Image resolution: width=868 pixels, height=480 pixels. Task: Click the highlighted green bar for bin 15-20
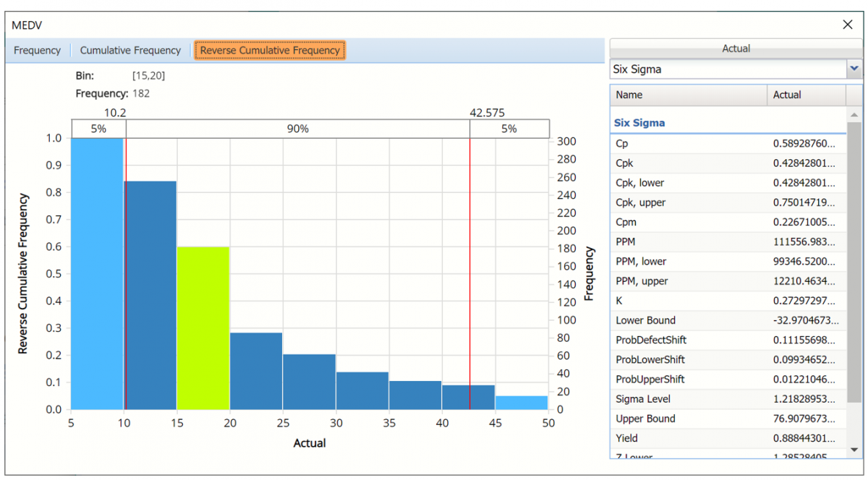click(203, 327)
